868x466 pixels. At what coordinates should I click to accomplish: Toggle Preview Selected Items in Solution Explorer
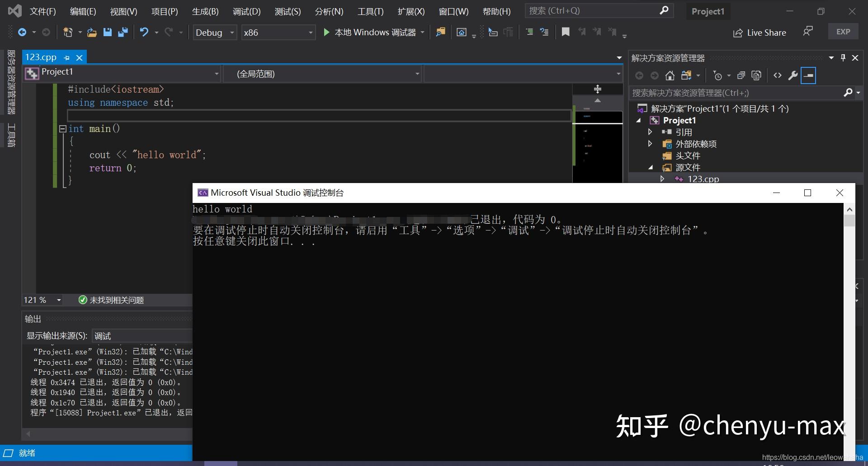(x=808, y=75)
